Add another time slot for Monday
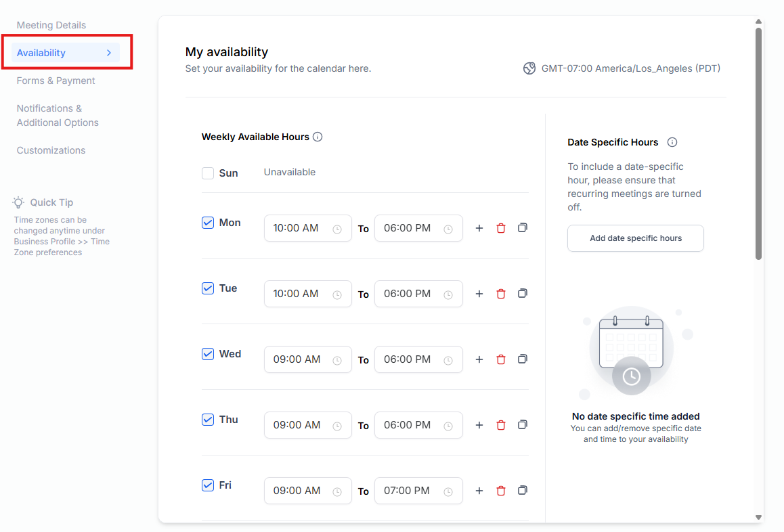Viewport: 784px width, 532px height. (x=479, y=228)
